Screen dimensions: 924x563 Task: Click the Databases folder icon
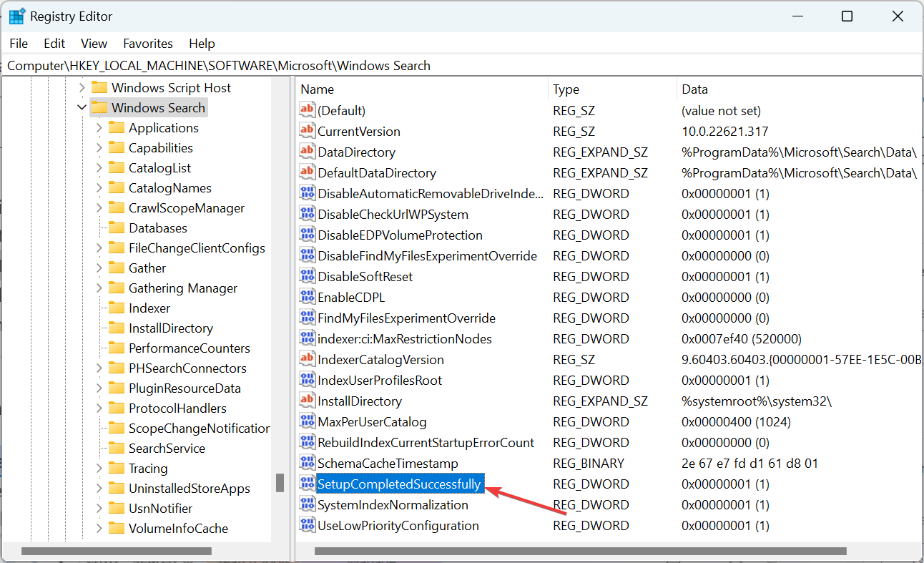[117, 227]
